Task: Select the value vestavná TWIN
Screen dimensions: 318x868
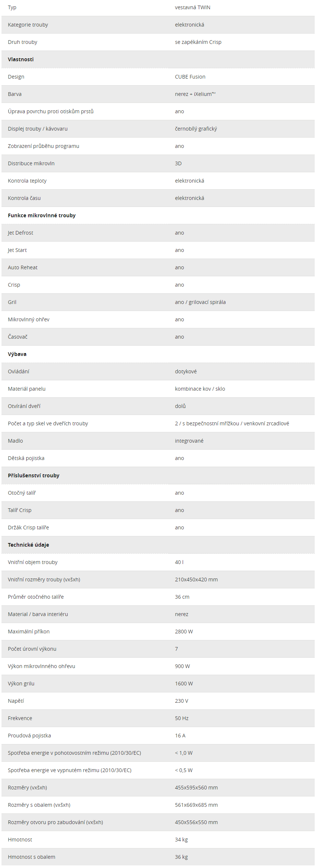Action: [193, 7]
